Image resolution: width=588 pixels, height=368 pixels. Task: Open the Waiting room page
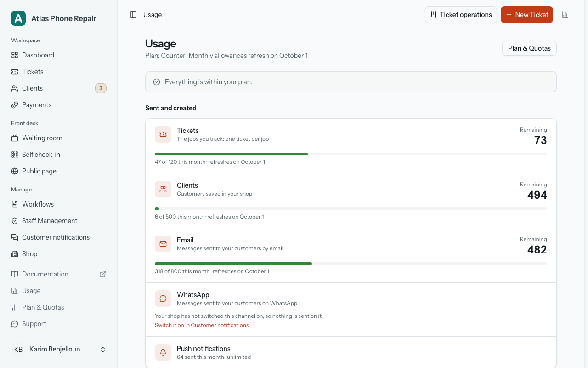(59, 138)
